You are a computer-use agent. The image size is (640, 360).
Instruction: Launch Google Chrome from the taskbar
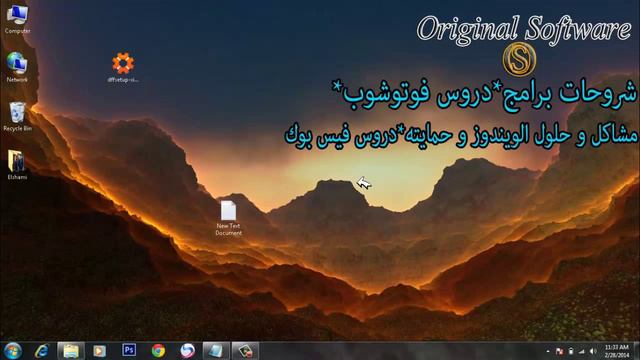point(158,351)
